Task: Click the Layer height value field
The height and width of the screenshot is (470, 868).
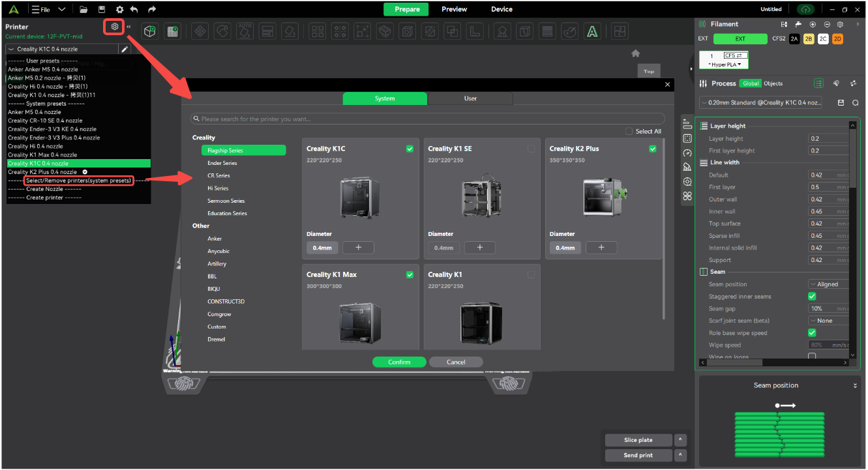Action: point(828,138)
